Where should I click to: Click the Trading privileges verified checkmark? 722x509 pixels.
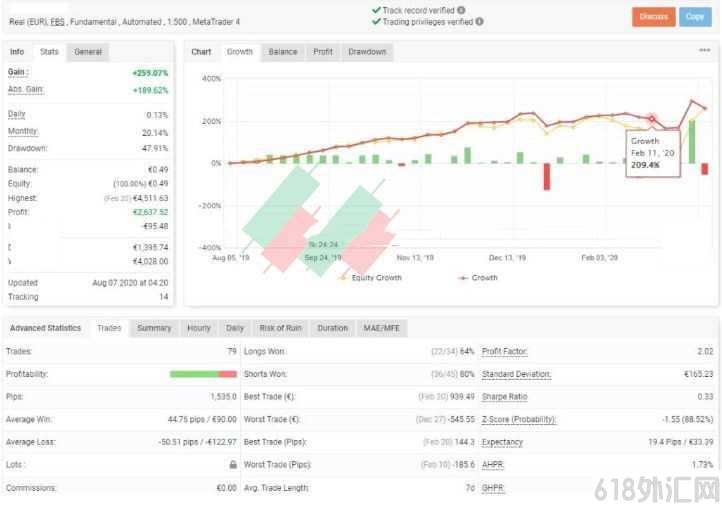(x=376, y=21)
